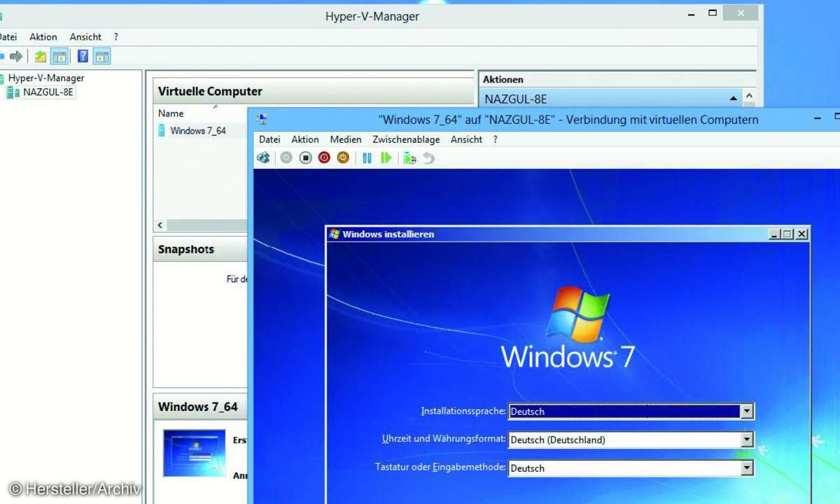This screenshot has height=504, width=840.
Task: Click the Windows flag icon in installer title bar
Action: click(x=335, y=234)
